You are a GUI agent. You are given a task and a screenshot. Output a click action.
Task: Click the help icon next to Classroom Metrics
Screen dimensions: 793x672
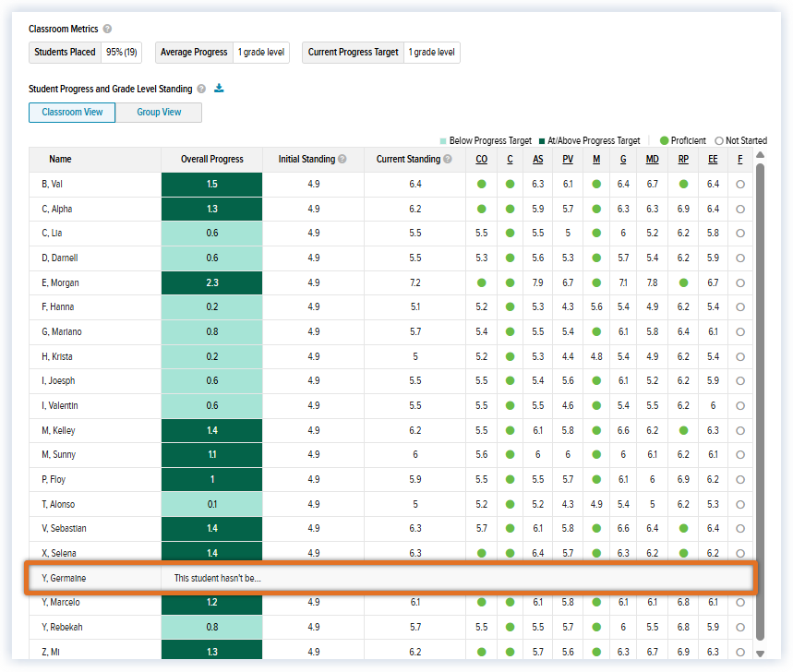[x=107, y=30]
